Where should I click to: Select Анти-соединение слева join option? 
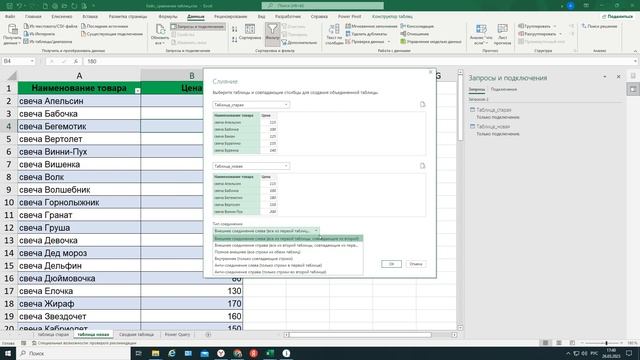click(x=287, y=265)
